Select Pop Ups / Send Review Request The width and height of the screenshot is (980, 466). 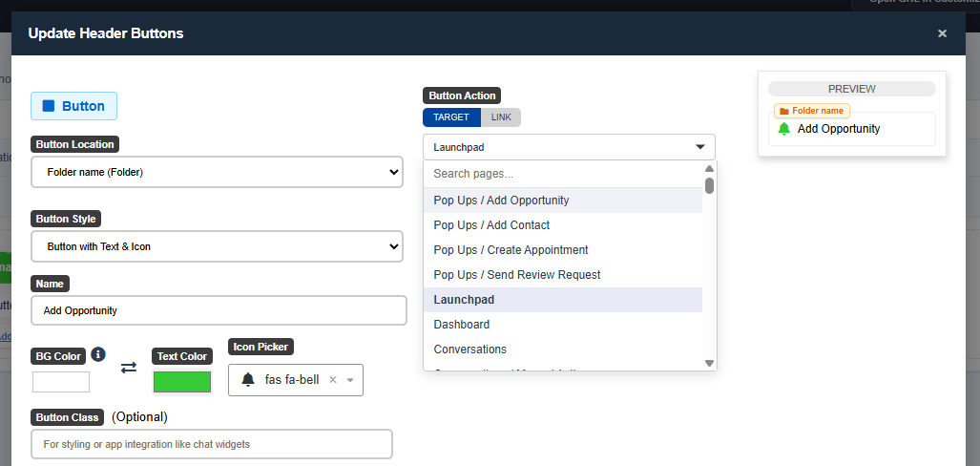click(x=562, y=275)
